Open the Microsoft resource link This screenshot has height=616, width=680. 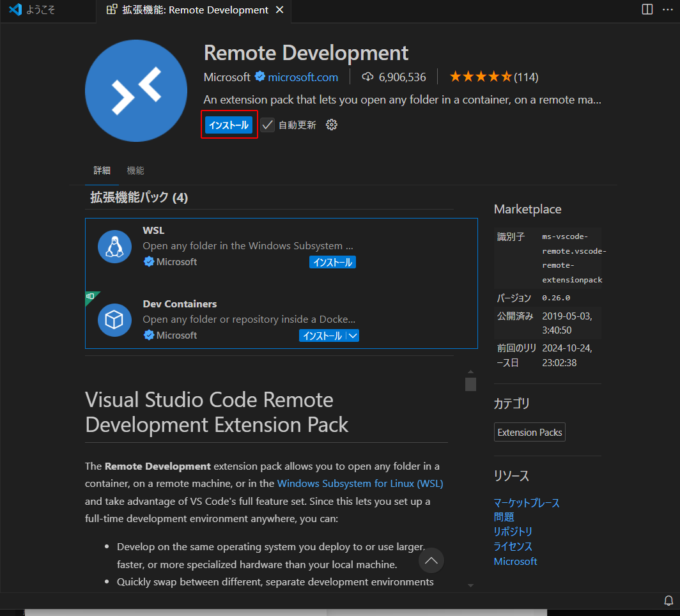coord(515,562)
